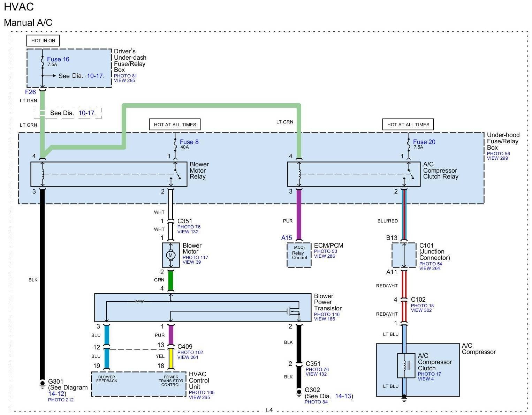Click the A15 terminal link at ECM/PCM
The image size is (532, 415).
click(x=287, y=238)
